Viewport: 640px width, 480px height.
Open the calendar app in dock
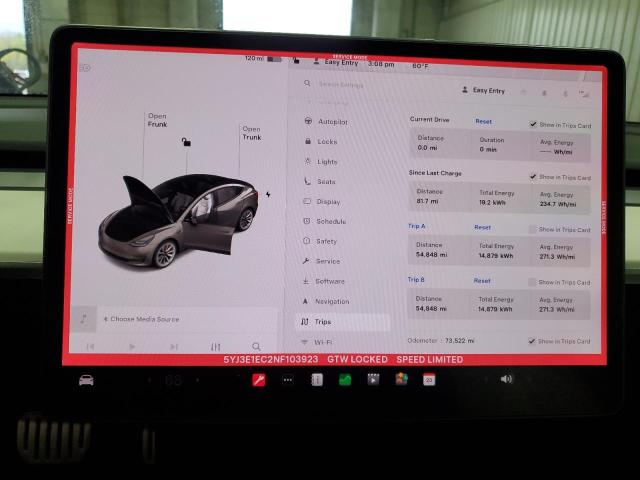coord(429,380)
